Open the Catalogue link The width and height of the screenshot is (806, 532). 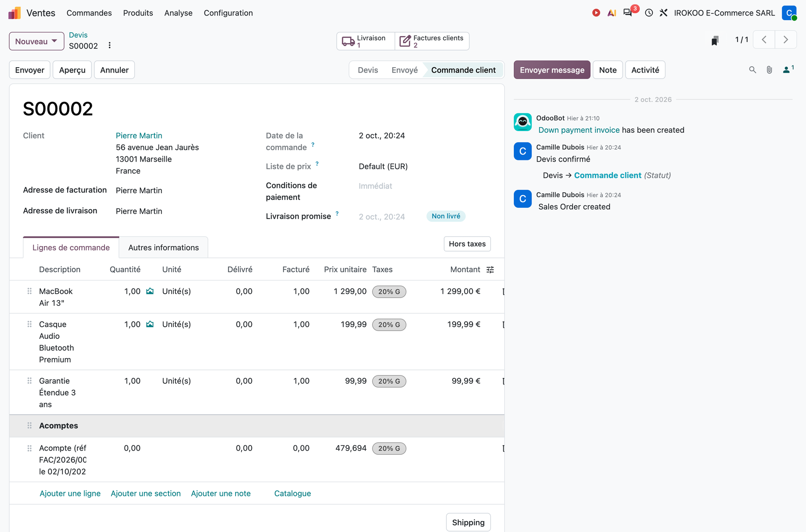[x=293, y=493]
